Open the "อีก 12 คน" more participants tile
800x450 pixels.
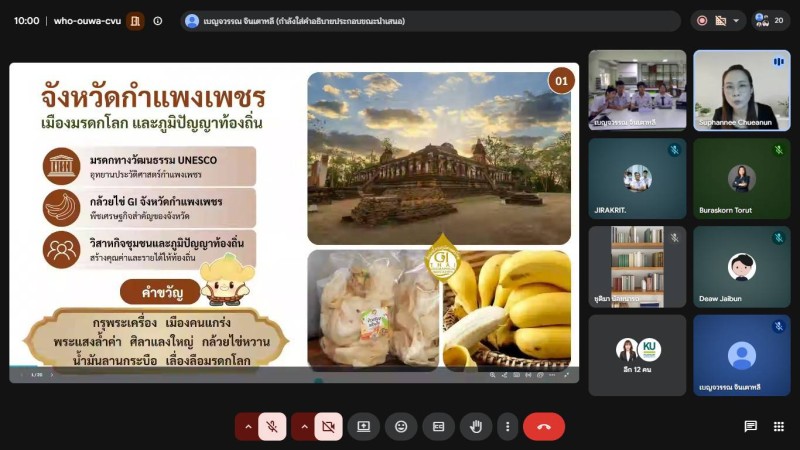pyautogui.click(x=637, y=355)
